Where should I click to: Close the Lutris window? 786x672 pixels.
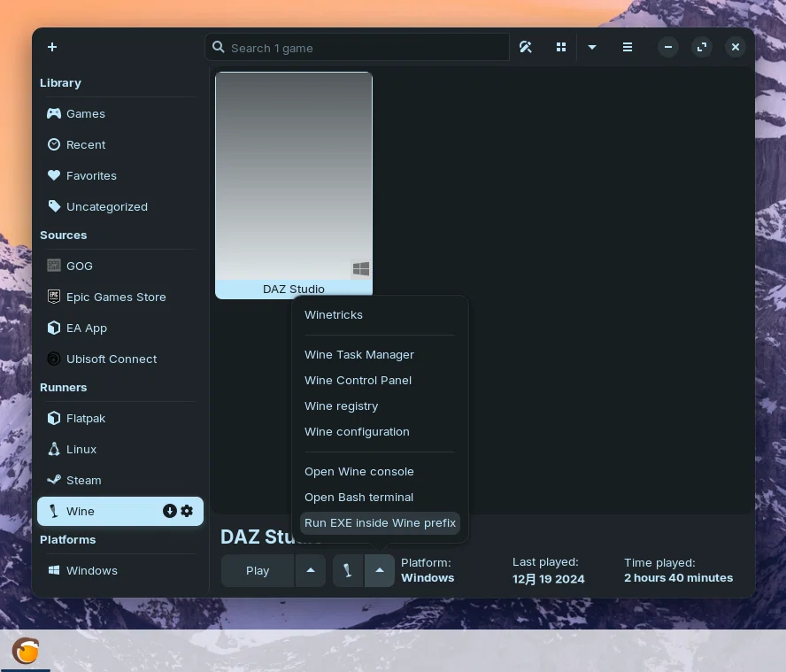tap(736, 47)
